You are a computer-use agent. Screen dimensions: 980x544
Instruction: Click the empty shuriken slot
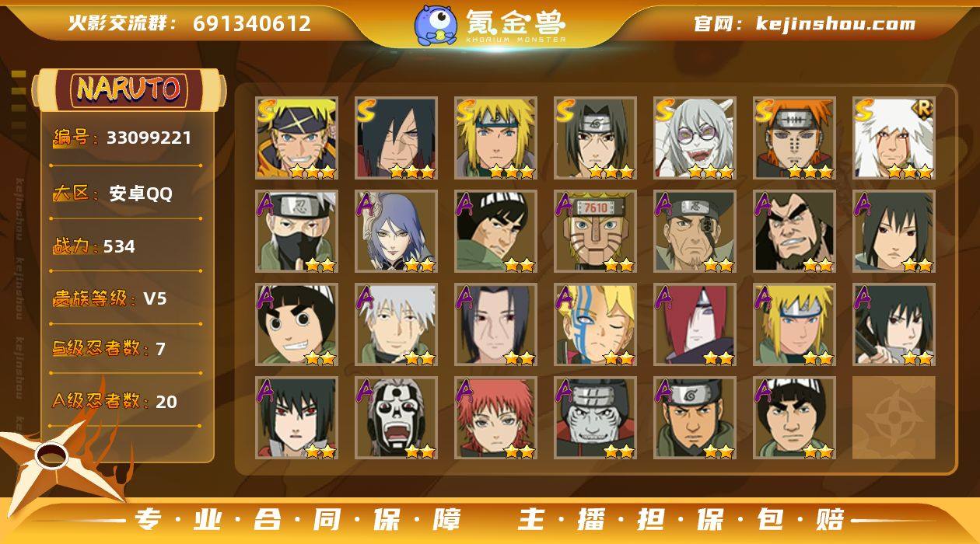click(x=894, y=418)
